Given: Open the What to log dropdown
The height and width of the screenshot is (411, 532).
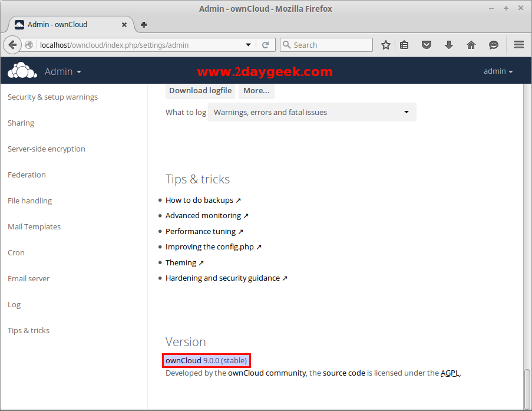Looking at the screenshot, I should point(312,112).
